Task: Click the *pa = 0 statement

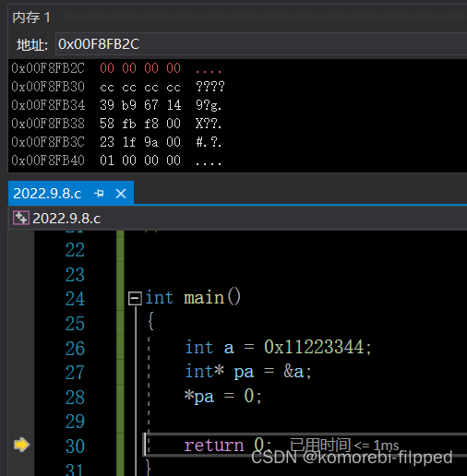Action: click(x=219, y=396)
